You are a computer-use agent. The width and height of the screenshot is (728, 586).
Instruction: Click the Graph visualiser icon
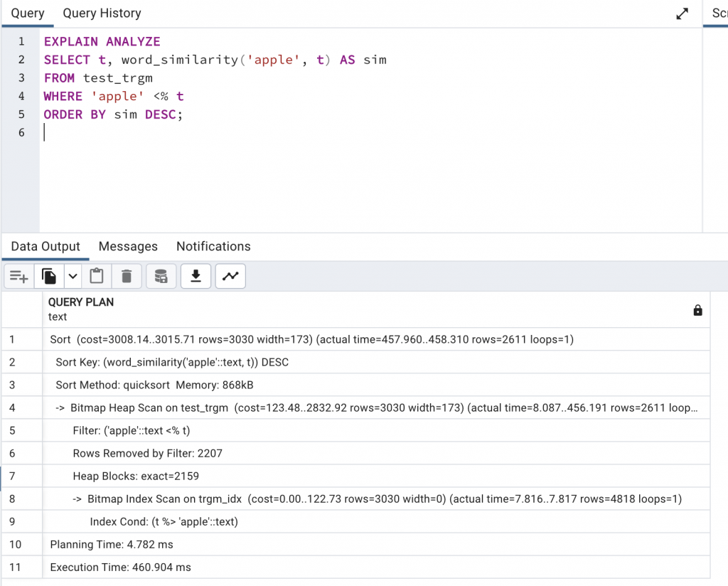coord(230,276)
